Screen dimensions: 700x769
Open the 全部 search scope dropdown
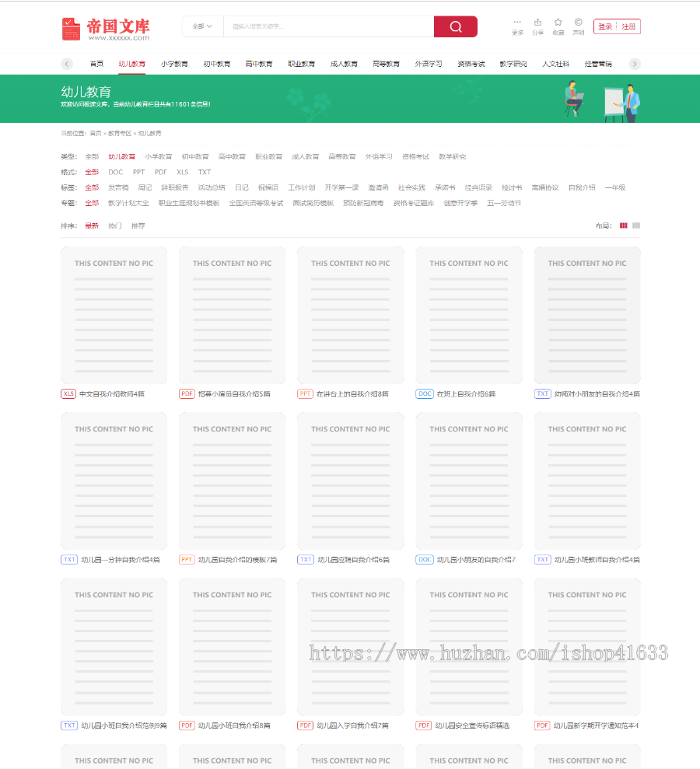[202, 26]
